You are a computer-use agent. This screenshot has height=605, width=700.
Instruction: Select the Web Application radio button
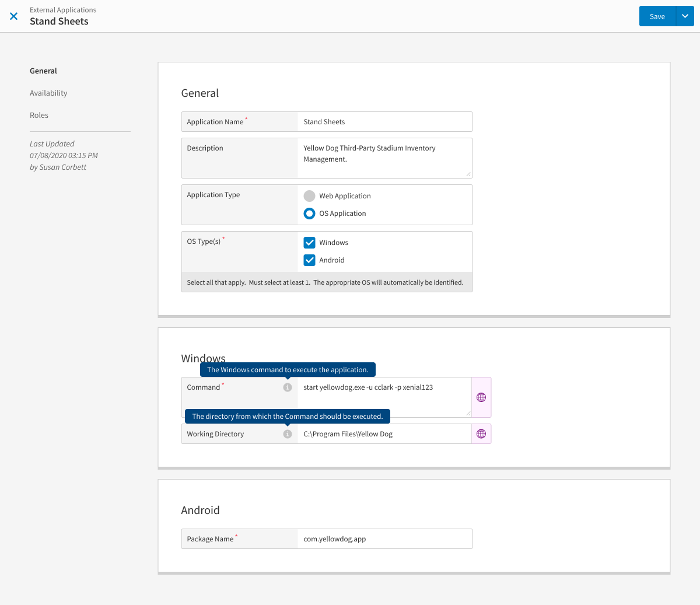pos(309,195)
